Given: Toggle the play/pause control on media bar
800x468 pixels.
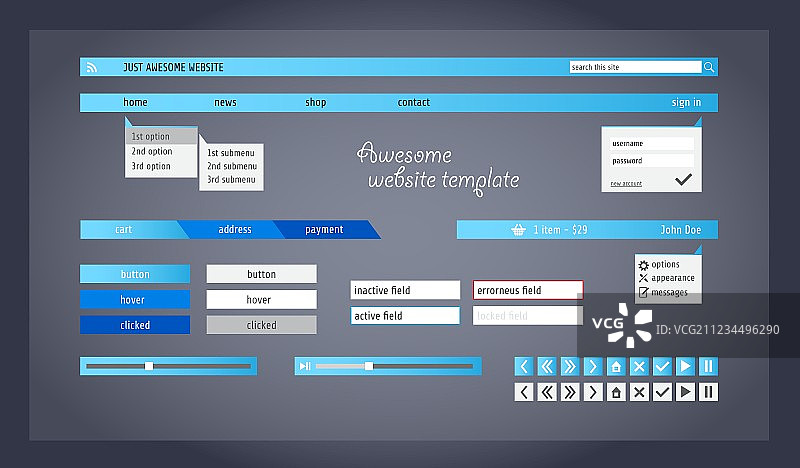Looking at the screenshot, I should 305,366.
